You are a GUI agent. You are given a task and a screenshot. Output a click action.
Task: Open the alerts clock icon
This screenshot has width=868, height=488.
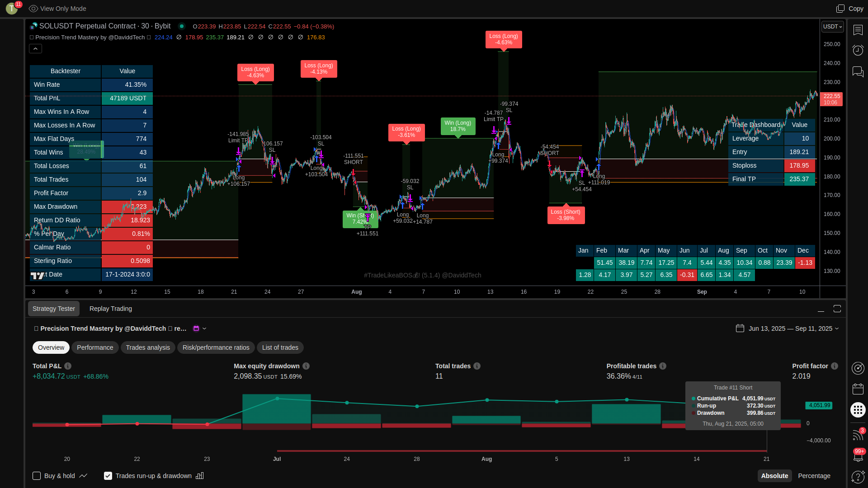[x=858, y=50]
